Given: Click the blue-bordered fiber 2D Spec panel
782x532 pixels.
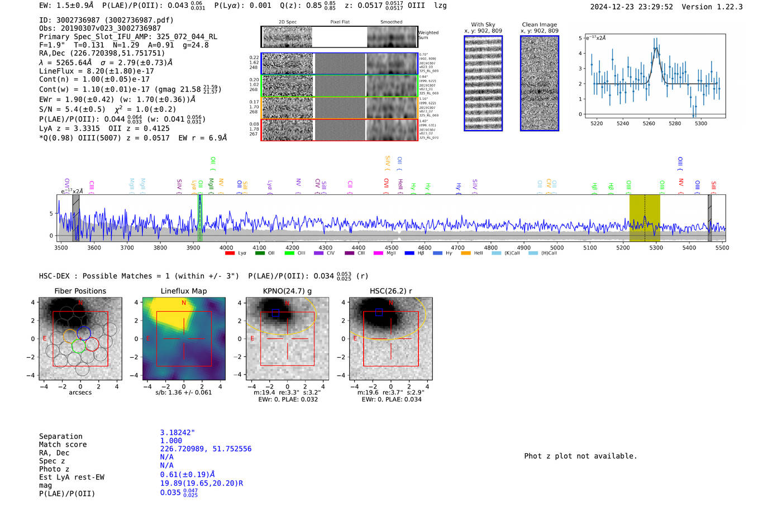Looking at the screenshot, I should coord(288,64).
